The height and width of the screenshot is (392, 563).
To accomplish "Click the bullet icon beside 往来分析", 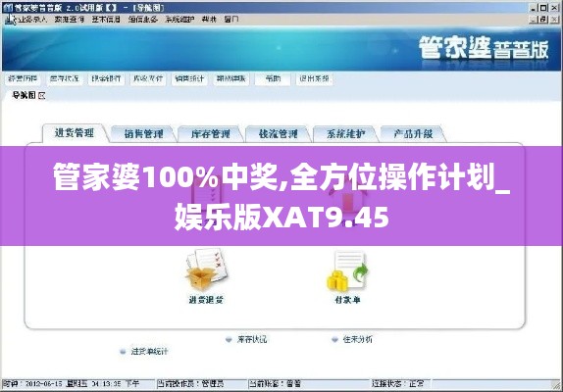I will pos(334,339).
